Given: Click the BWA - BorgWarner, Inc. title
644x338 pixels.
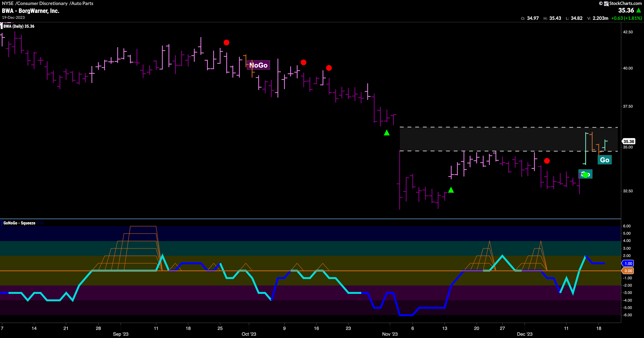Looking at the screenshot, I should [x=30, y=11].
